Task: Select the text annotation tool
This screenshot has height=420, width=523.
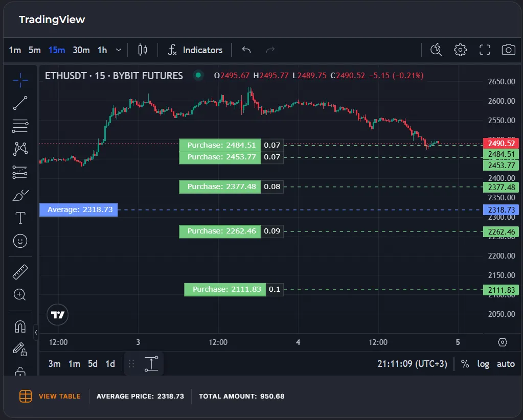Action: pos(20,218)
